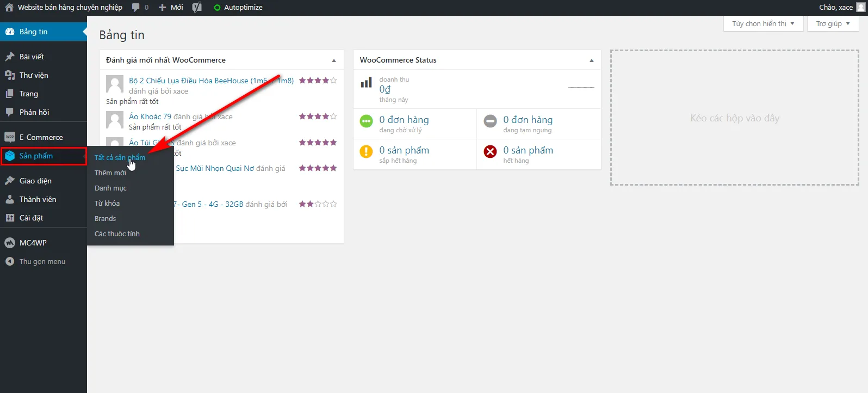
Task: Open the Gen 5 - 4G - 32GB link
Action: 208,204
